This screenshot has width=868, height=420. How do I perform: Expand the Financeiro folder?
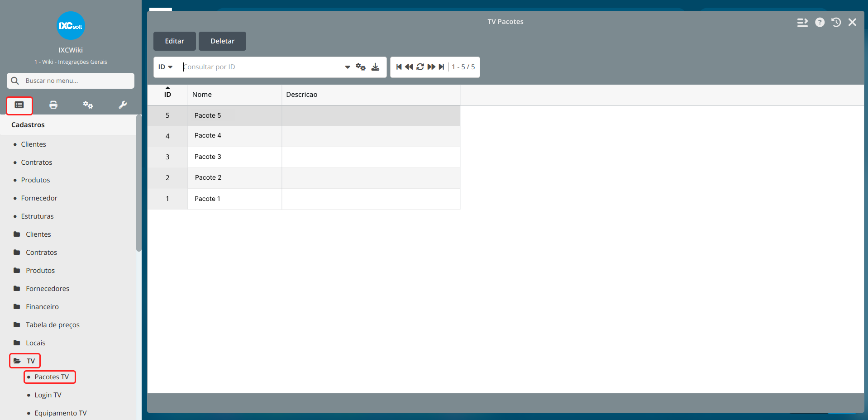(42, 307)
